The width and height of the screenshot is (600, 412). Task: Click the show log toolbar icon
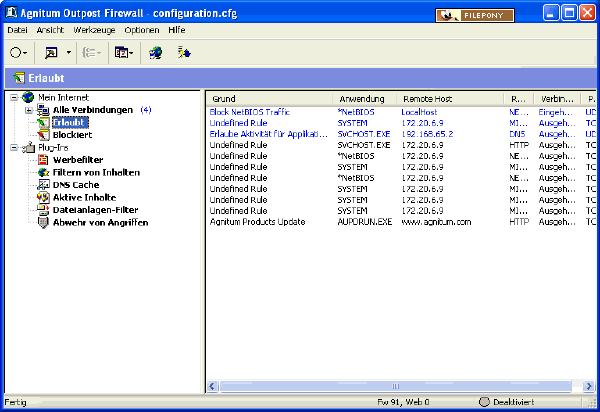pos(51,53)
